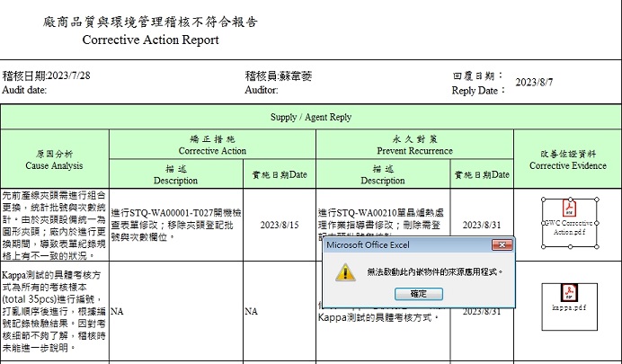Screen dimensions: 622x364
Task: Click the date cell 2023/8/15
Action: 280,225
